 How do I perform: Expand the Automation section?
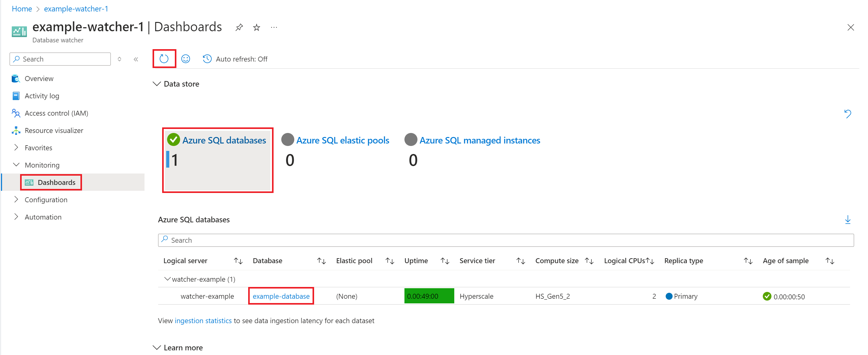pos(16,217)
